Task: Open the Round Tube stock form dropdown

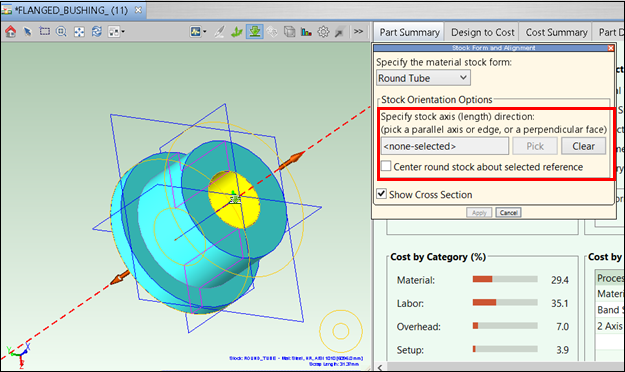Action: (x=423, y=78)
